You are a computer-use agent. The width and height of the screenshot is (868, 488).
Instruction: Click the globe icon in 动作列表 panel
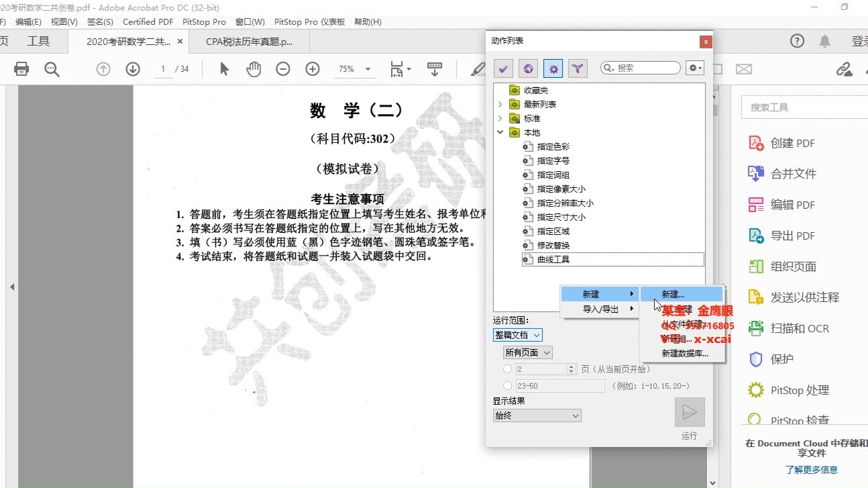[528, 68]
